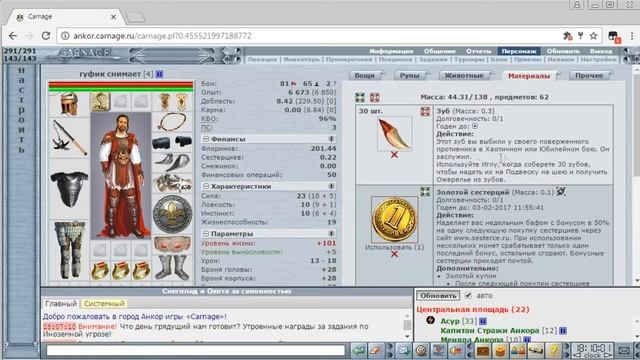The height and width of the screenshot is (360, 640).
Task: Click the icon right of Характеристики header
Action: [331, 187]
